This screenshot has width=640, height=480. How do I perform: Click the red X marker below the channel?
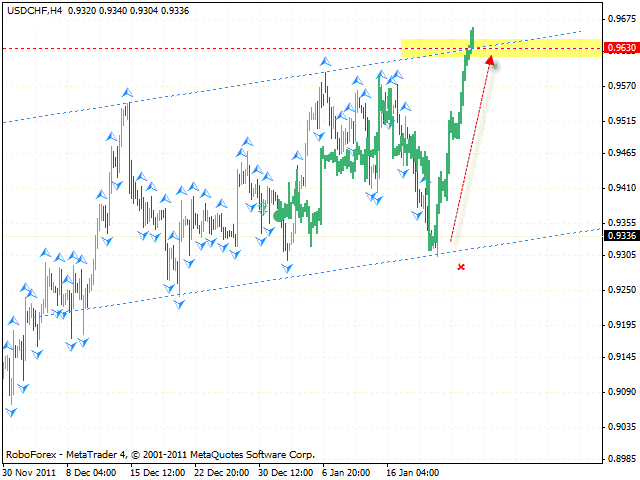(461, 267)
